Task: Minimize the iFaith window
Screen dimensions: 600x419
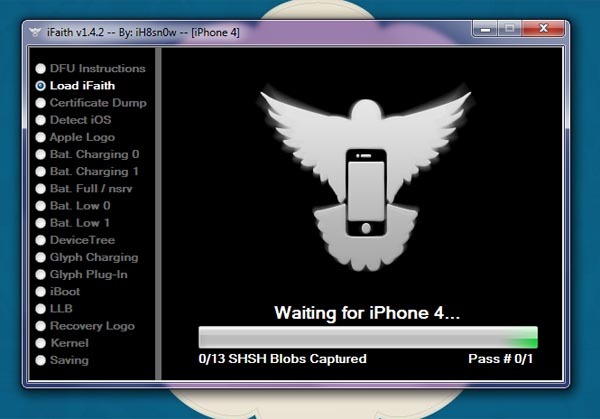Action: tap(486, 29)
